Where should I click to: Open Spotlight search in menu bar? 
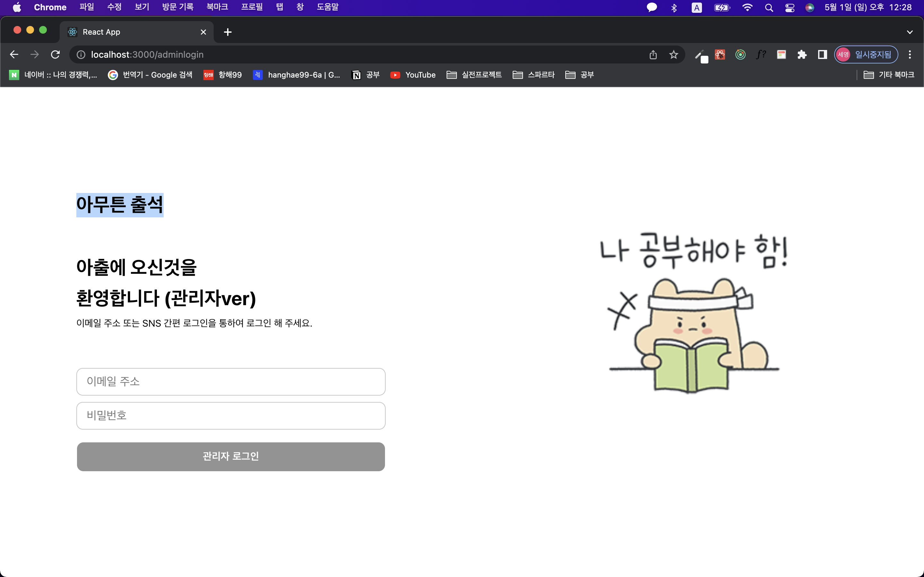pyautogui.click(x=769, y=8)
